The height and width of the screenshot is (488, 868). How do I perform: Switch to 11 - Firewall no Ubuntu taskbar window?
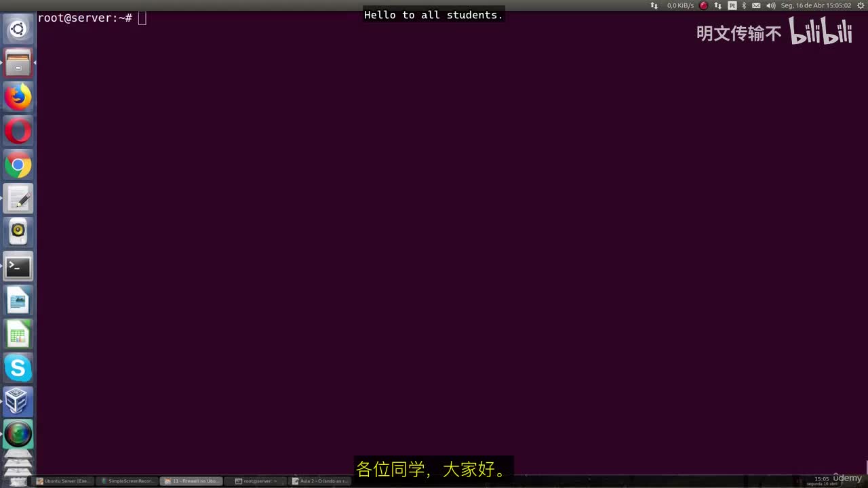pos(192,481)
